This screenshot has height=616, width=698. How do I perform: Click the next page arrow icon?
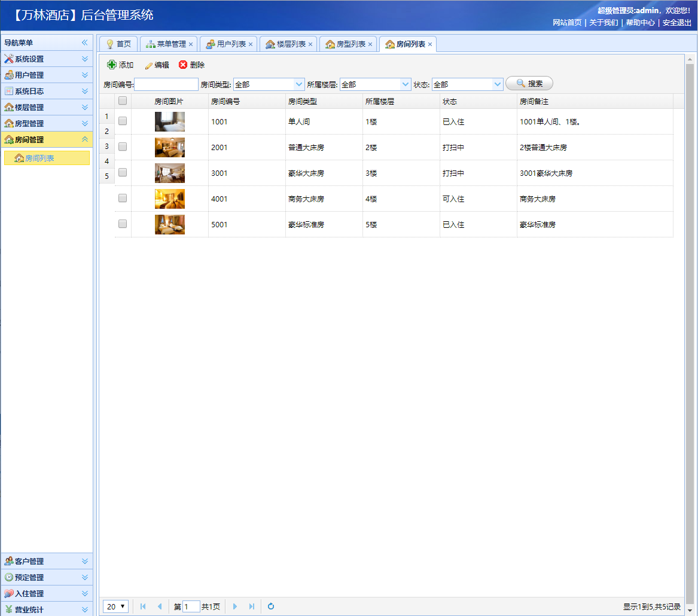click(x=235, y=606)
